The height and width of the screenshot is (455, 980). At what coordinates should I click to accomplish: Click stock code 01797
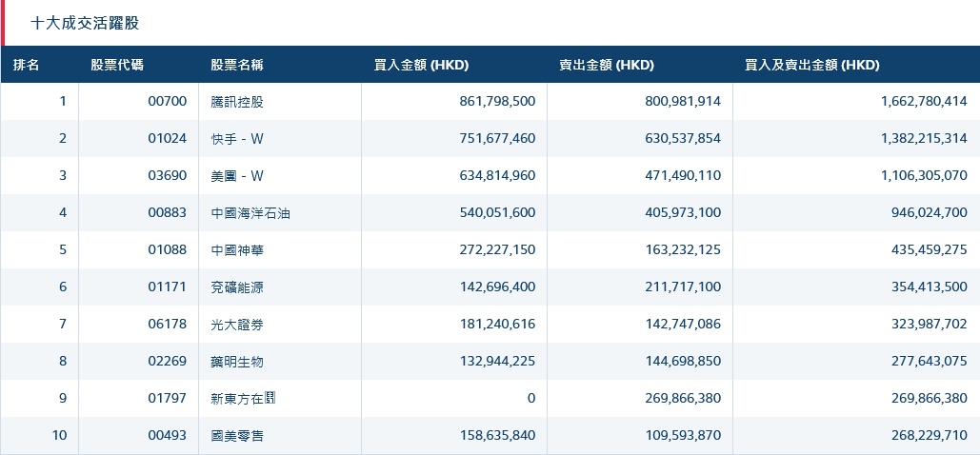[168, 399]
